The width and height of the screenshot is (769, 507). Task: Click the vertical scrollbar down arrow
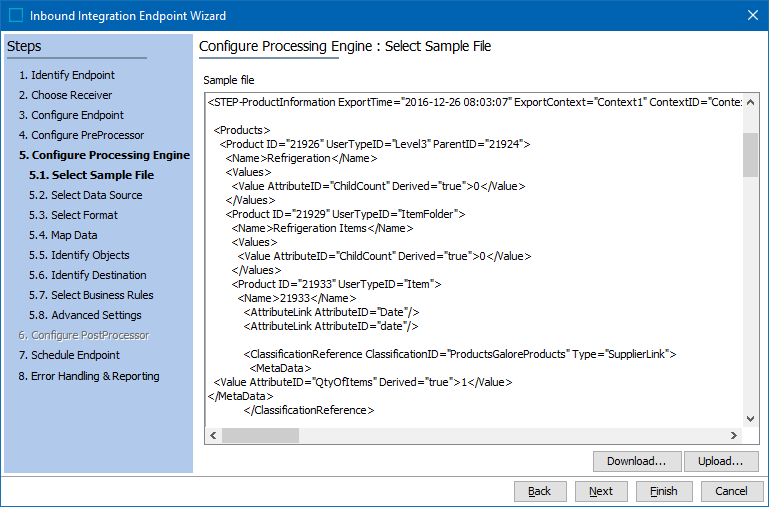pyautogui.click(x=750, y=419)
